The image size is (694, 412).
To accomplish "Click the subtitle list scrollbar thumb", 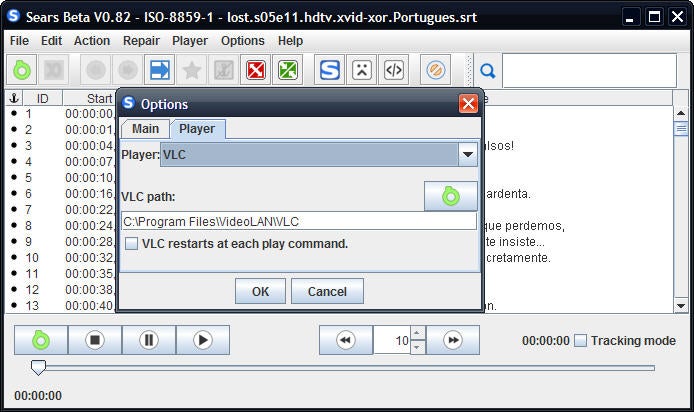I will (681, 129).
